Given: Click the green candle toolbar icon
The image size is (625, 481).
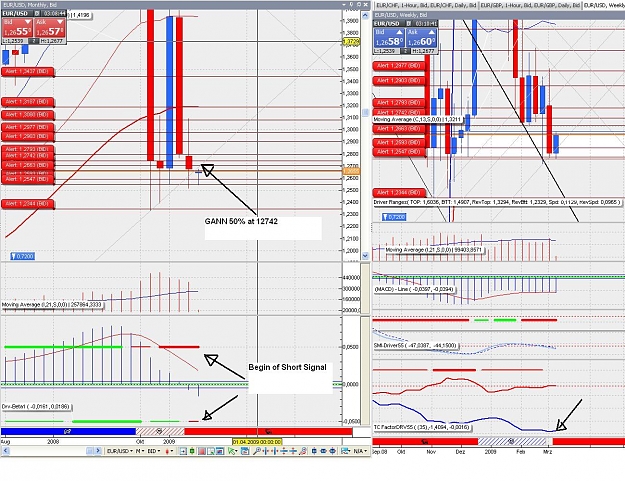Looking at the screenshot, I should 192,451.
